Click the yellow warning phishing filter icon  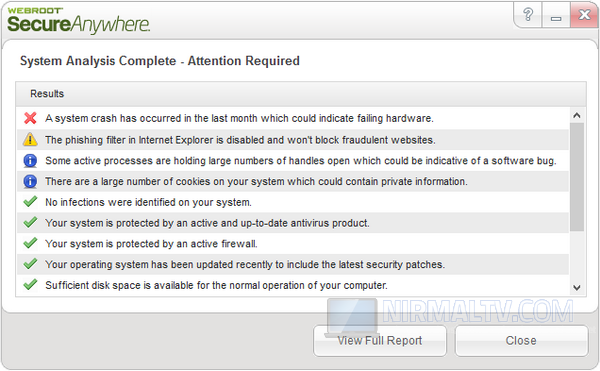click(30, 140)
